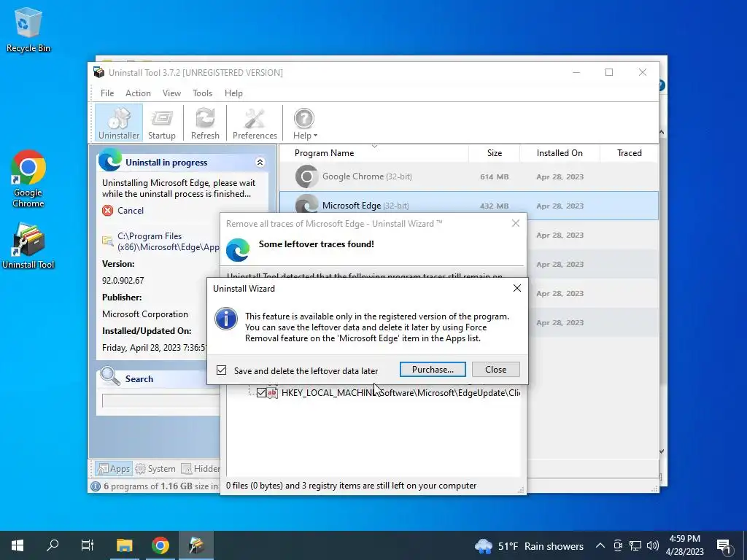Minimize the Uninstall Tool window
747x560 pixels.
[576, 72]
